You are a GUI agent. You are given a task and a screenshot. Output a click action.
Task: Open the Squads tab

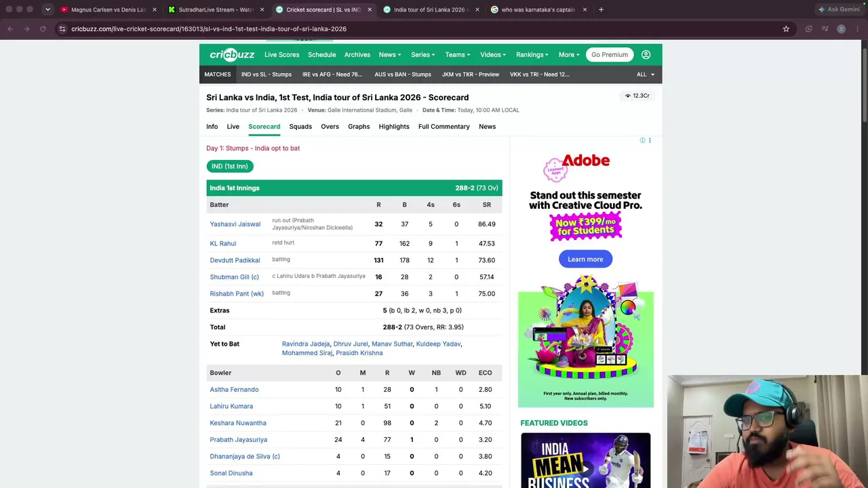coord(300,127)
